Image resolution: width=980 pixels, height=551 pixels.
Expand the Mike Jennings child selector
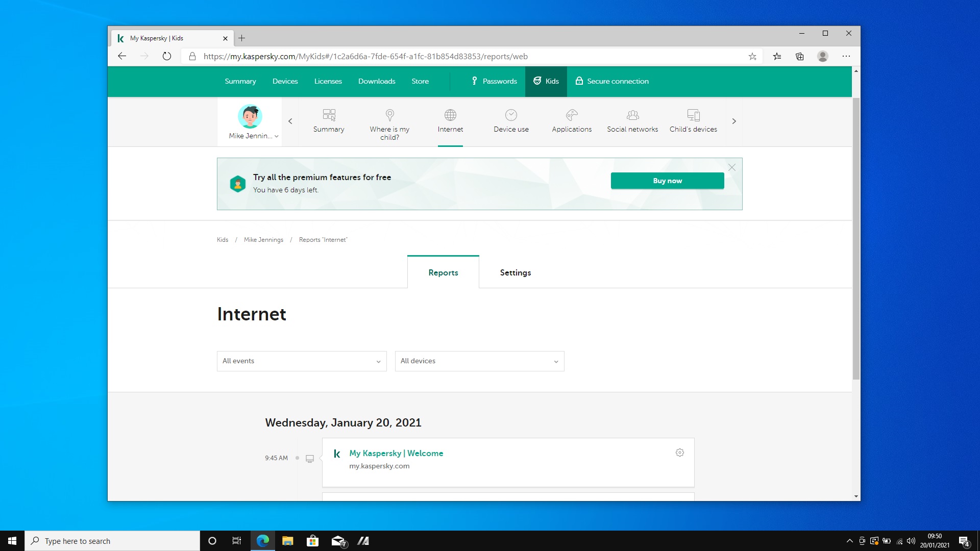tap(254, 136)
